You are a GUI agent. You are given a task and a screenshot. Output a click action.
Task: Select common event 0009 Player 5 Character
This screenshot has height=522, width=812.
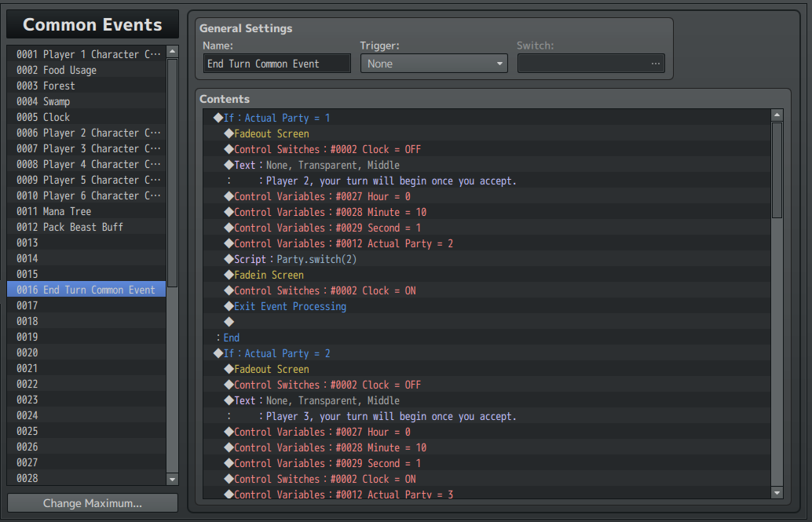pos(86,181)
